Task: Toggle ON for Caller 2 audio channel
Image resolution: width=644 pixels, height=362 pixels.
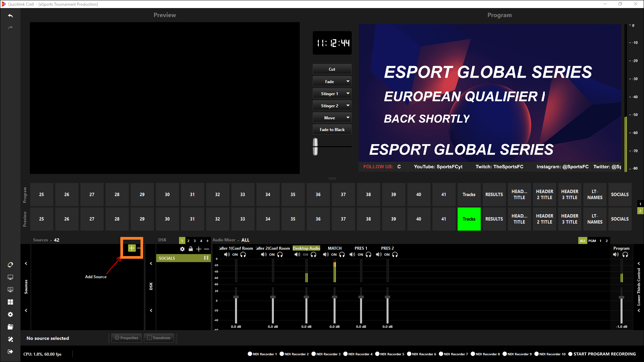Action: coord(272,255)
